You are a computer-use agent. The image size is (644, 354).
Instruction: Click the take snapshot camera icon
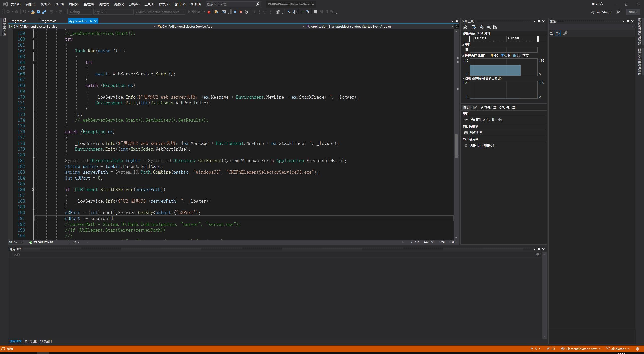[466, 133]
